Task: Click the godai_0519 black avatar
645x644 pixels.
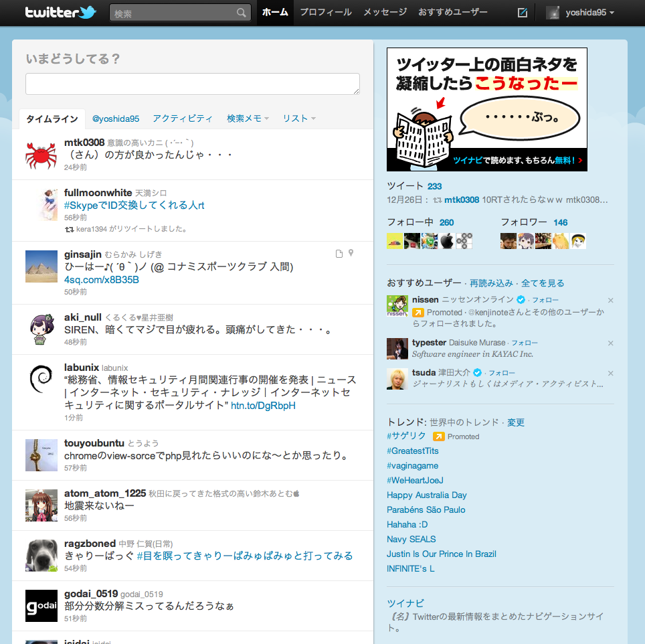Action: [x=41, y=605]
